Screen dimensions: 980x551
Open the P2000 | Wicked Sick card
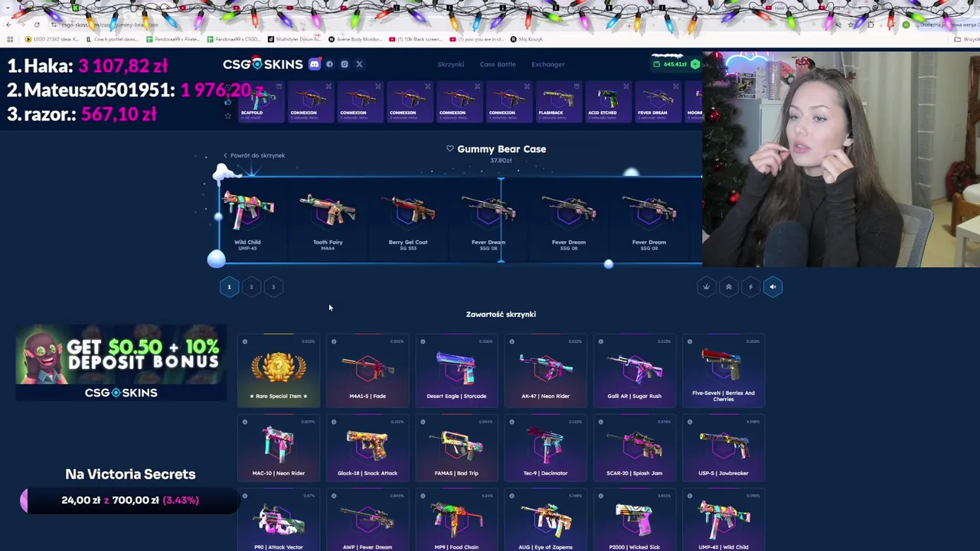coord(634,521)
